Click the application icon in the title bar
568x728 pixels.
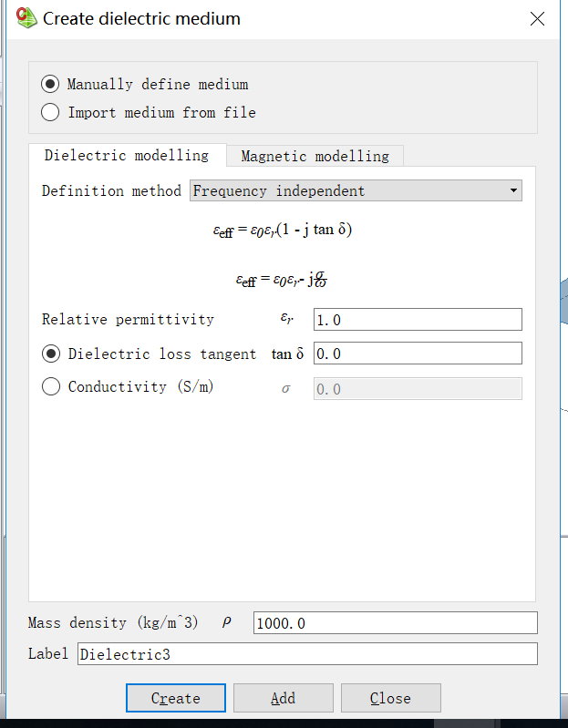tap(26, 17)
